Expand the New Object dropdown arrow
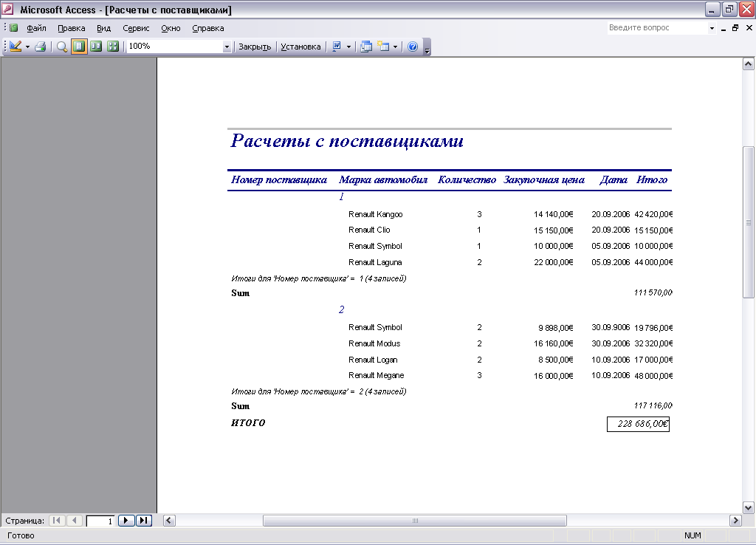The image size is (756, 545). point(396,47)
